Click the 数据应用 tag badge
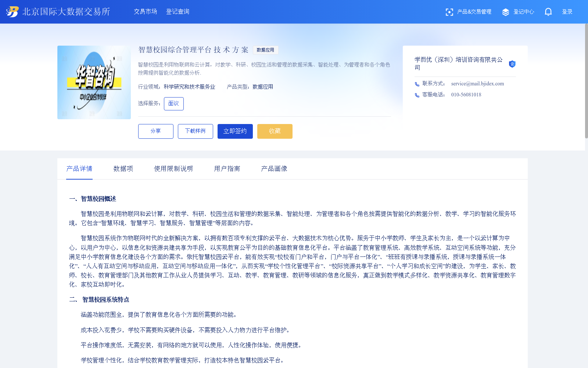The width and height of the screenshot is (588, 368). (265, 50)
